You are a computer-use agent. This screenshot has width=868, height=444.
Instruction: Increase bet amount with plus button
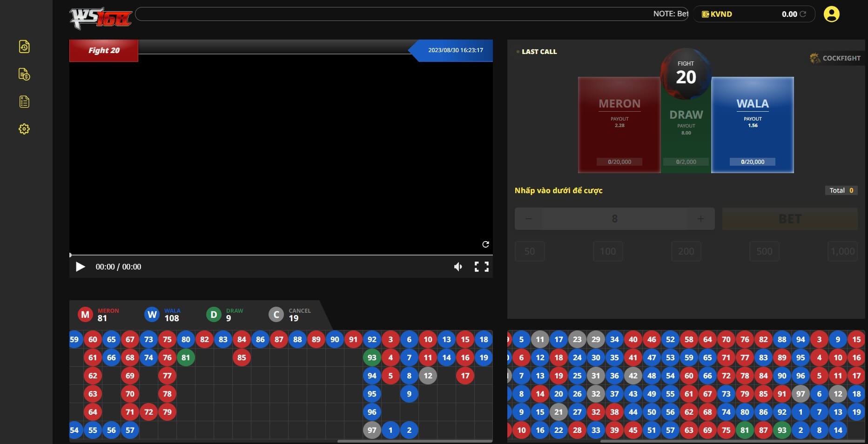(700, 219)
